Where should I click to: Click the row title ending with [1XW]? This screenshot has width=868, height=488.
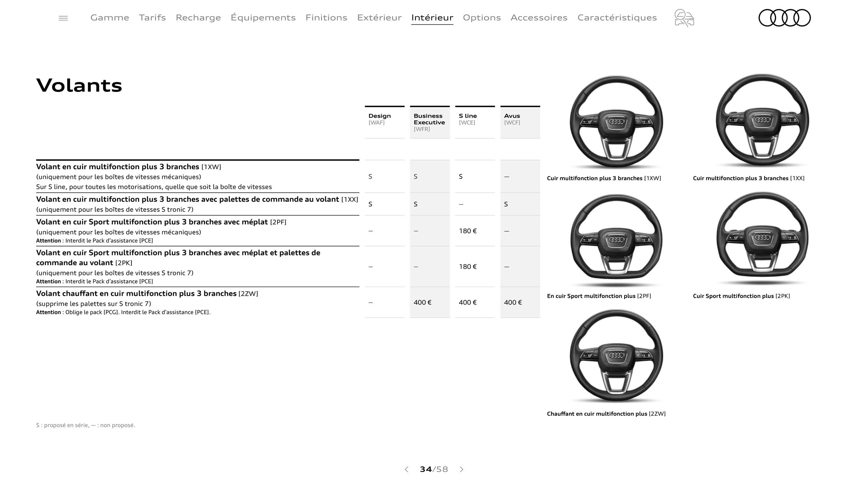129,167
